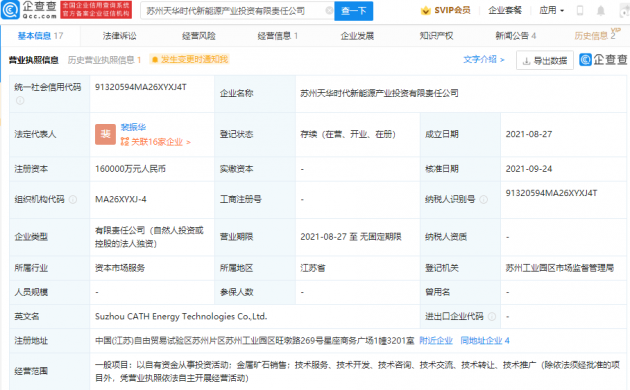Open the 应用 dropdown menu
630x390 pixels.
[551, 10]
